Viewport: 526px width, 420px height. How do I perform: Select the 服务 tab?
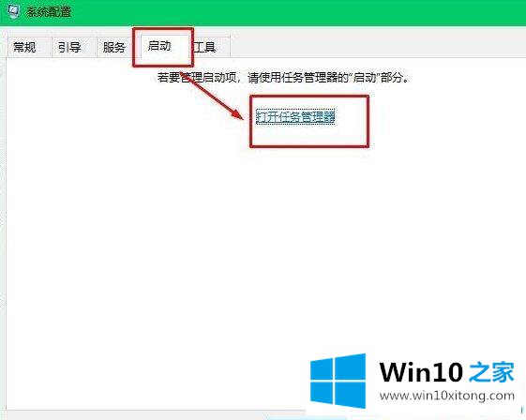(114, 47)
